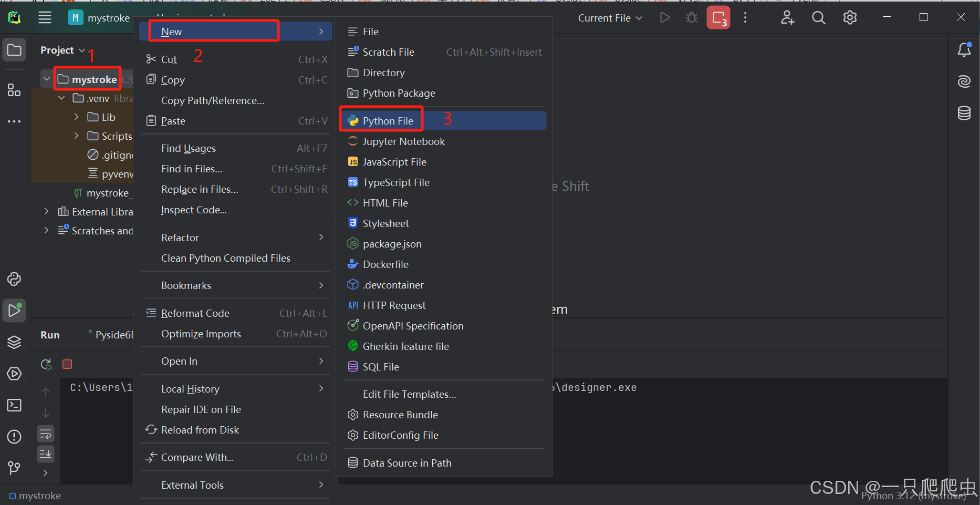This screenshot has width=980, height=505.
Task: Open the Terminal tool window
Action: coord(14,405)
